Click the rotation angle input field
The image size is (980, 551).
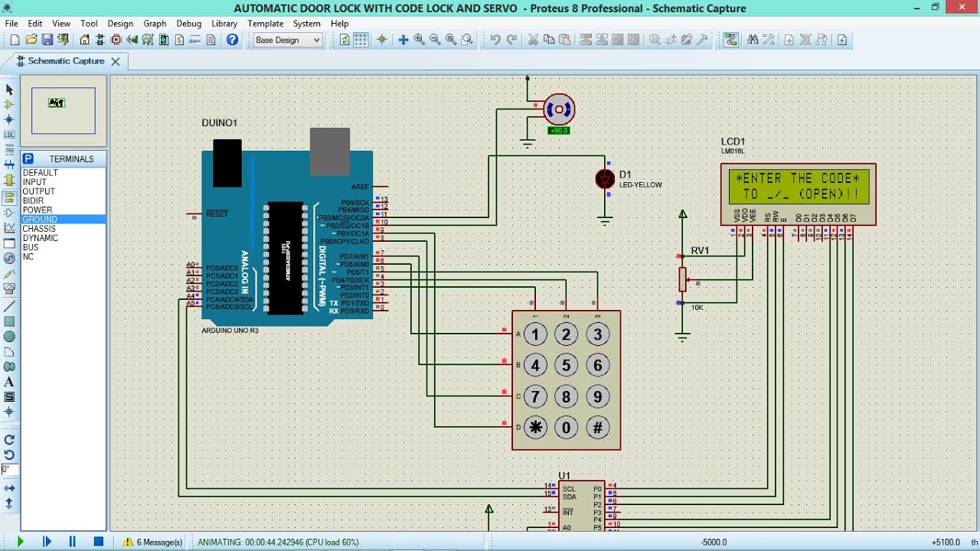click(x=9, y=469)
